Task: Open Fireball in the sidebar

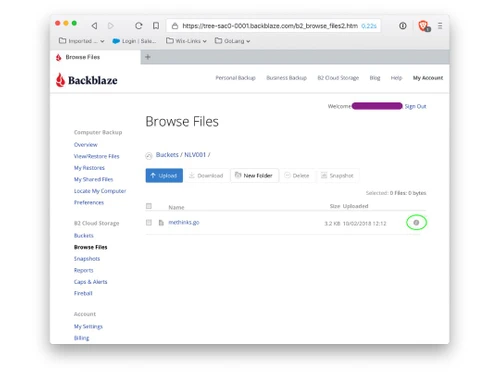Action: click(83, 293)
